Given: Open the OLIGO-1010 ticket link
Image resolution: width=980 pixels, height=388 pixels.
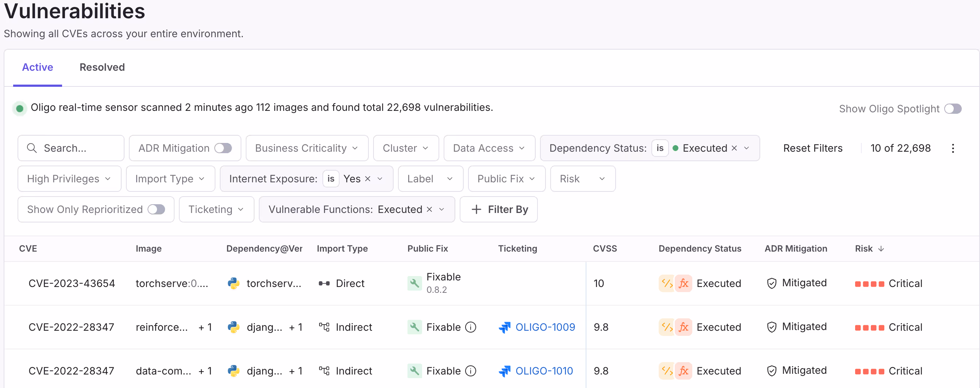Looking at the screenshot, I should [544, 370].
